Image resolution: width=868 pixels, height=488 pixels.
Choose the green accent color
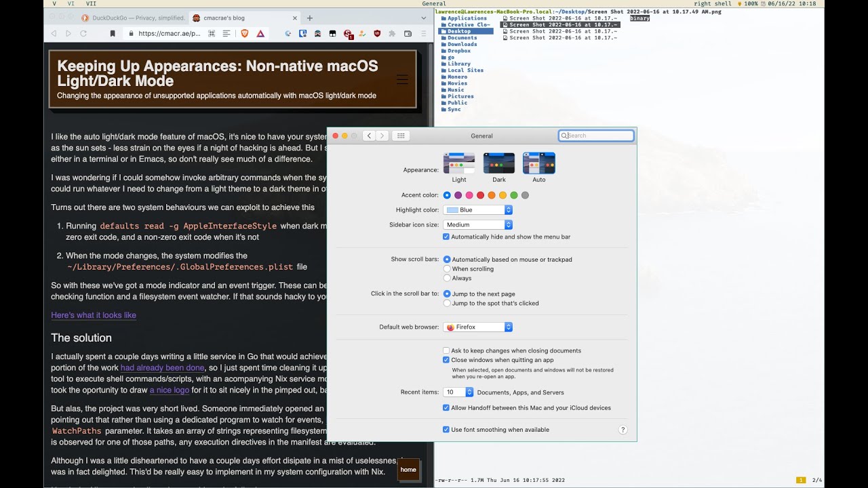pos(513,195)
